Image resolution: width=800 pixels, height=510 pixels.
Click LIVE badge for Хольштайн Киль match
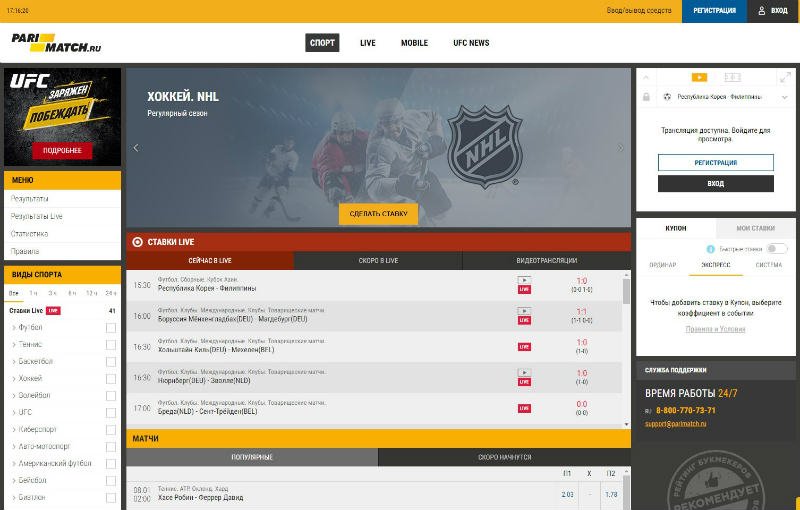tap(524, 347)
